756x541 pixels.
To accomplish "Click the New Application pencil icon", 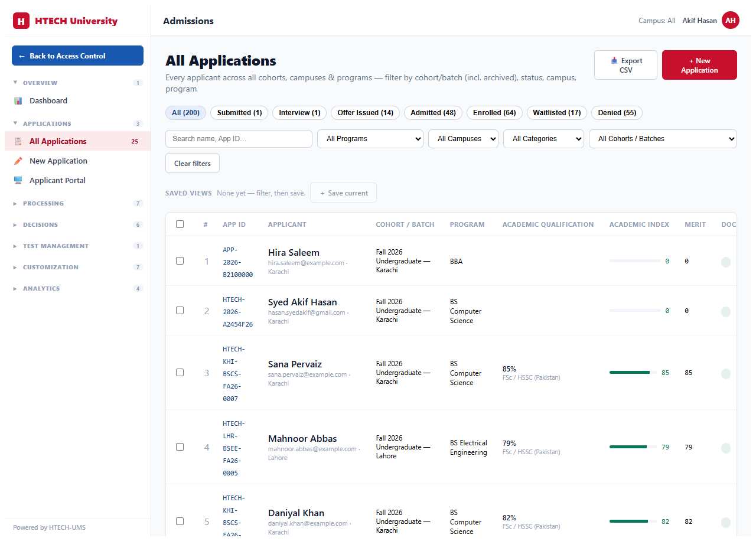I will click(x=18, y=161).
